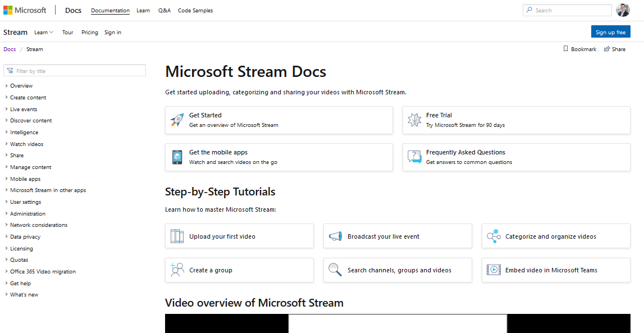Click the Upload your first video icon
The width and height of the screenshot is (644, 333).
coord(177,236)
